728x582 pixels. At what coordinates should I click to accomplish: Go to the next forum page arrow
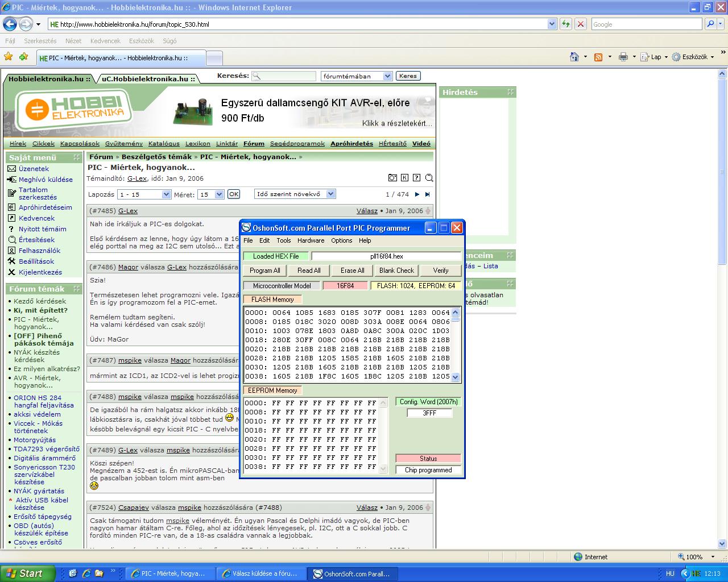click(x=417, y=194)
